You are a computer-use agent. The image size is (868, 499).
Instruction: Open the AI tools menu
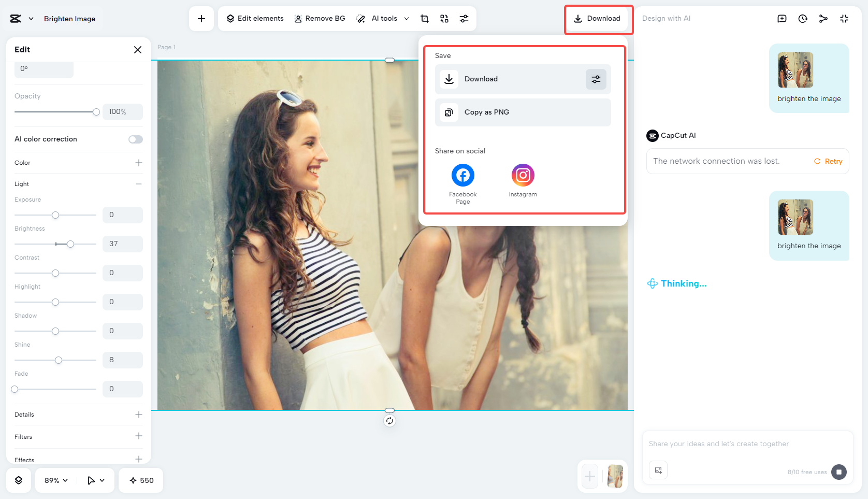[x=383, y=19]
